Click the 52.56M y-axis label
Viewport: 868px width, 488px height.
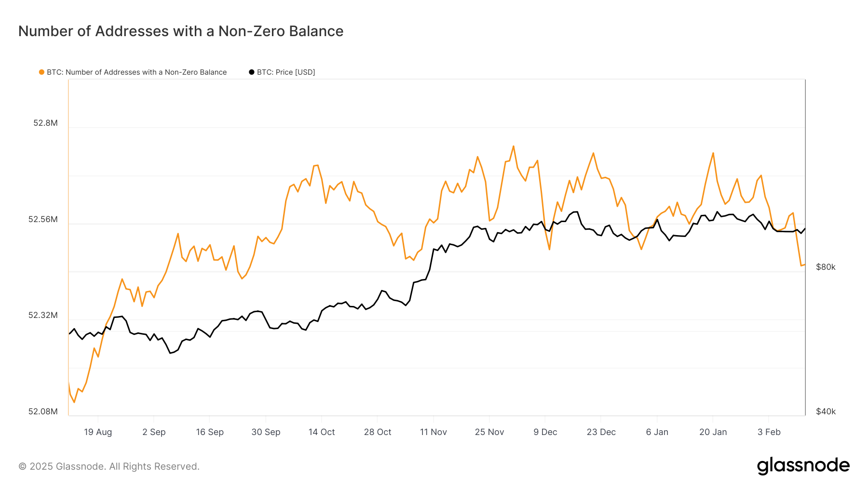43,219
